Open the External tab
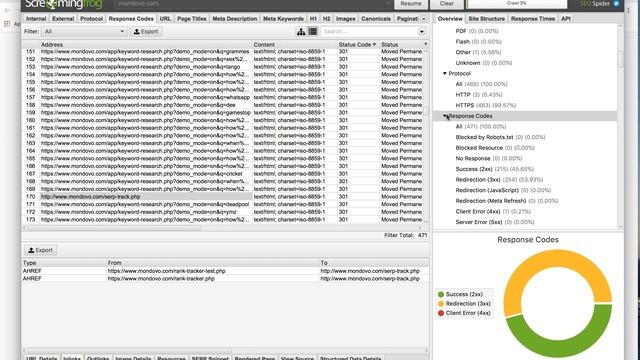The width and height of the screenshot is (640, 360). pos(63,19)
